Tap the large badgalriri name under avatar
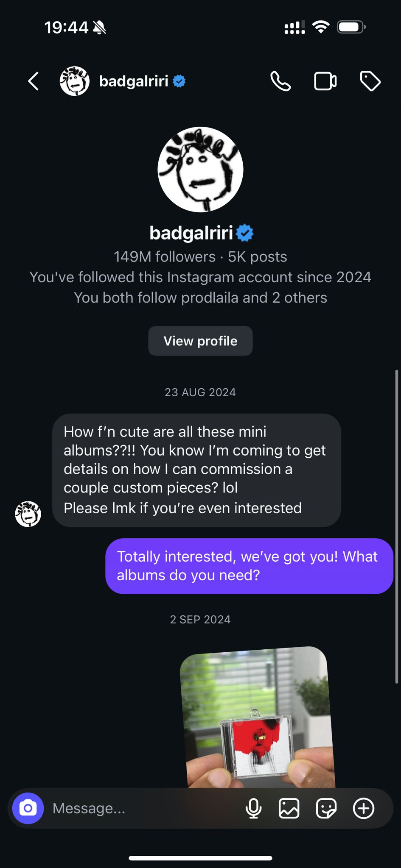This screenshot has width=401, height=868. [x=192, y=233]
